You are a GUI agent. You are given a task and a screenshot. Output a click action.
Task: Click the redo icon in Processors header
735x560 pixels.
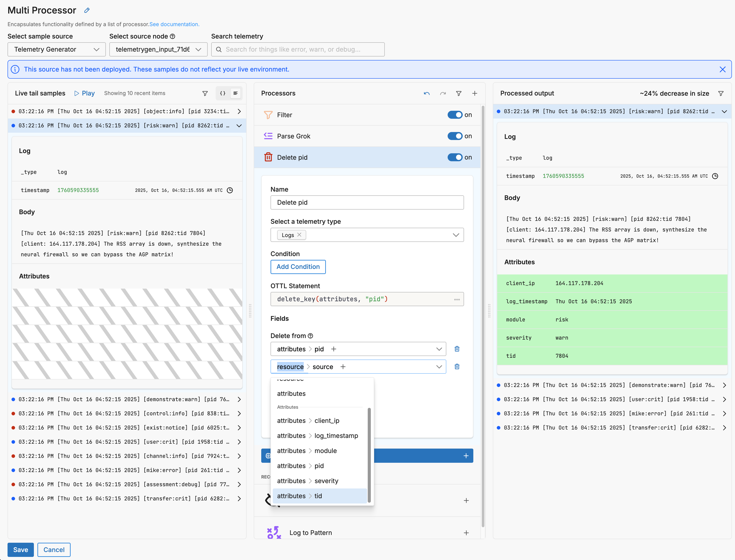443,93
